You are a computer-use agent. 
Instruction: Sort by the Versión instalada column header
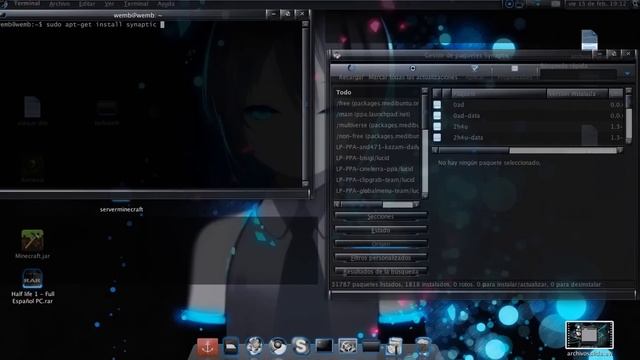pyautogui.click(x=577, y=93)
